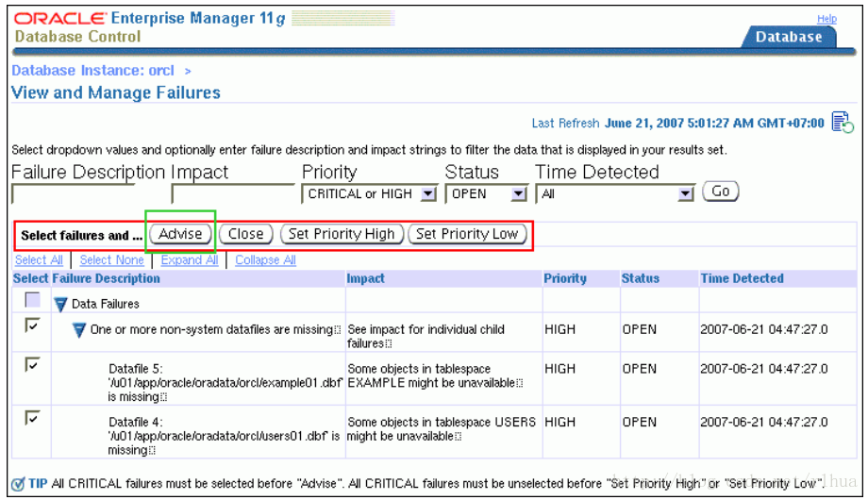Open the Database Instance: orcl breadcrumb
The width and height of the screenshot is (868, 500).
[x=93, y=71]
